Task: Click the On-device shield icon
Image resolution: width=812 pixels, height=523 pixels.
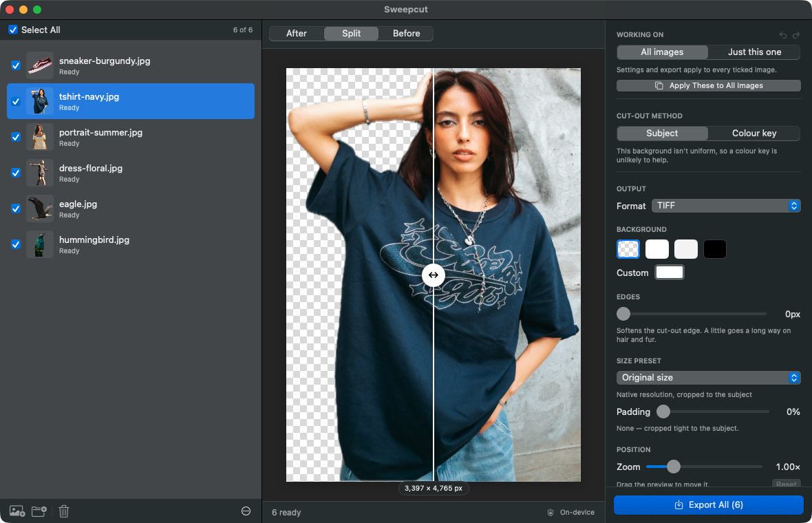Action: (x=551, y=513)
